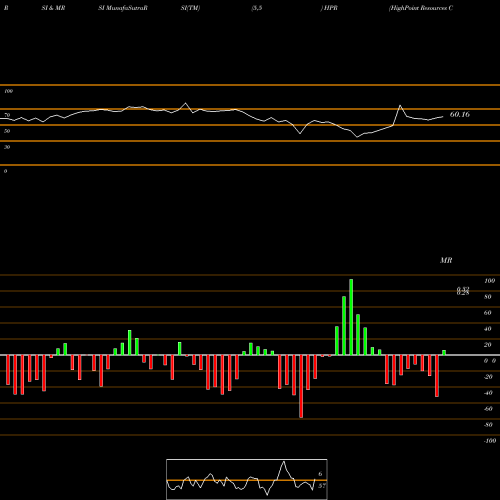Click the '(HighPoint Resources C' title text
Screen dimensions: 500x500
pos(421,8)
